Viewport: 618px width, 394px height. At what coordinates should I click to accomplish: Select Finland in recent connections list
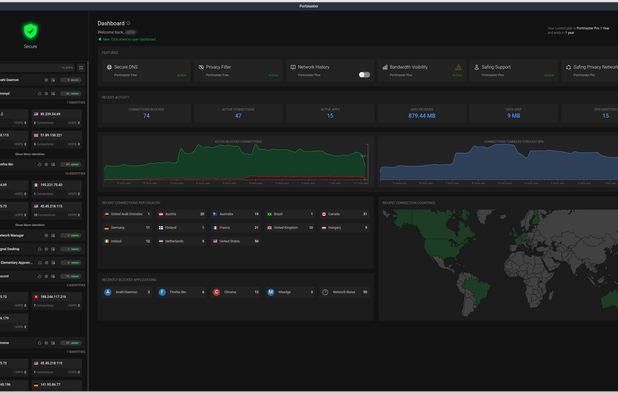coord(182,228)
